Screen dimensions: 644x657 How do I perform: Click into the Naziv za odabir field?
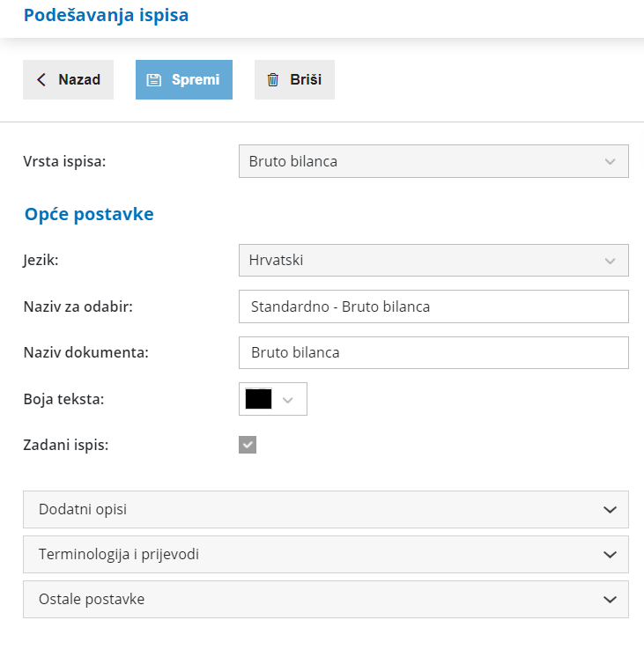(433, 307)
